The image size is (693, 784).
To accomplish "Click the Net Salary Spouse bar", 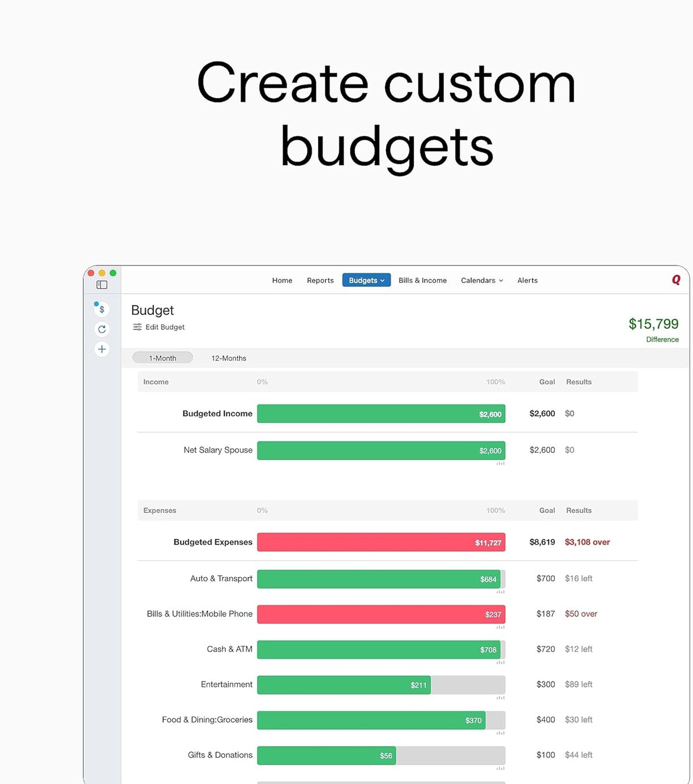I will point(381,451).
